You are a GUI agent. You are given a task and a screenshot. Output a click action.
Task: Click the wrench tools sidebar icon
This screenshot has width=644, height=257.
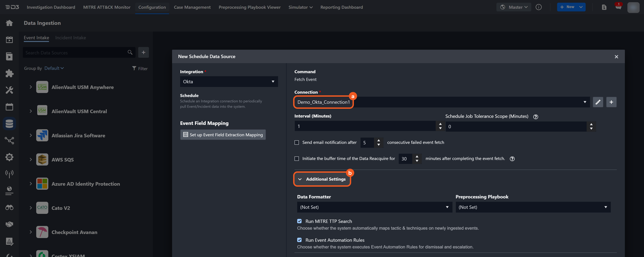[9, 90]
